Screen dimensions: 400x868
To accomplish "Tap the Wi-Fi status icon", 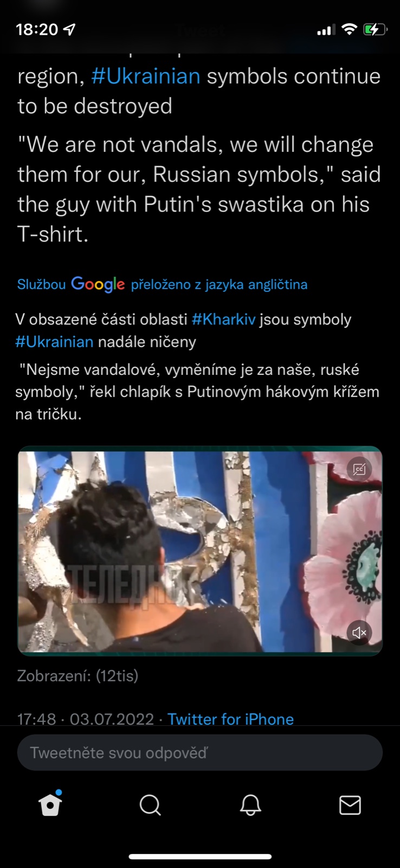I will [350, 29].
